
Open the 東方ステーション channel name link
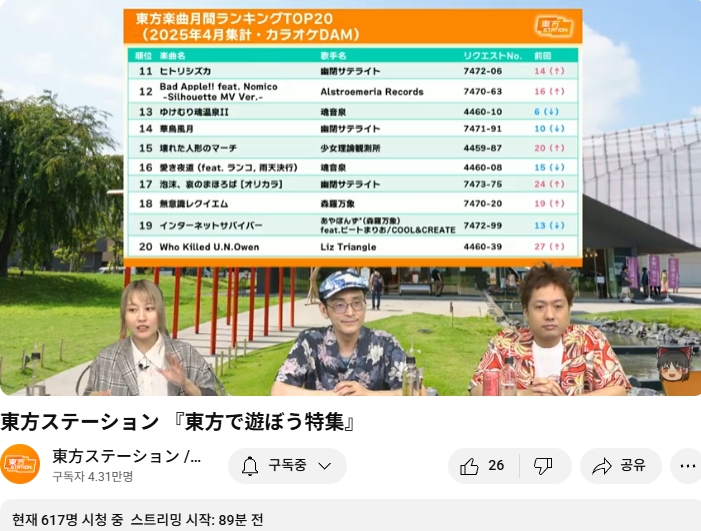[127, 456]
